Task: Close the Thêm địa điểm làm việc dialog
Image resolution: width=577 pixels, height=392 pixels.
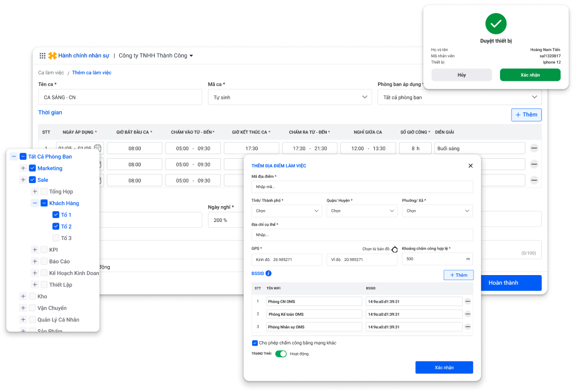Action: click(470, 165)
